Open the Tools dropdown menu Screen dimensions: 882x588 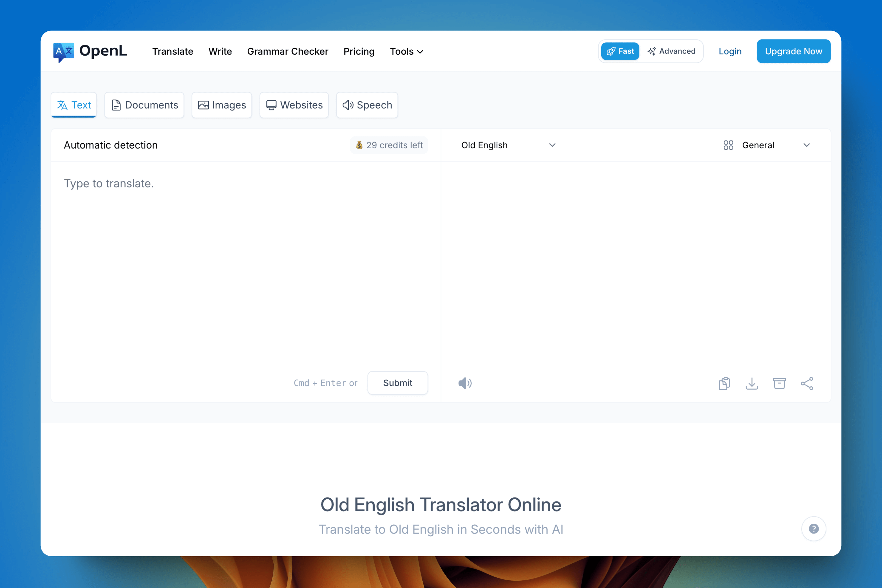coord(406,51)
